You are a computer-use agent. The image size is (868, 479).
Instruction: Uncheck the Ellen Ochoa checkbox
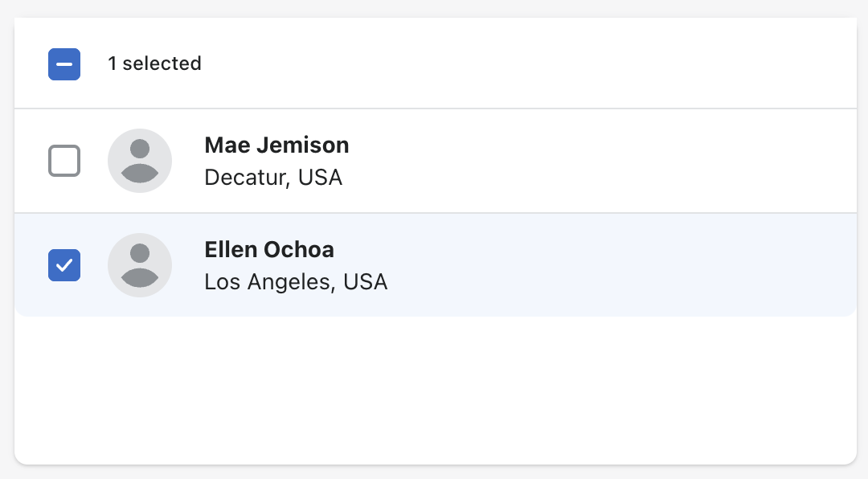tap(64, 265)
